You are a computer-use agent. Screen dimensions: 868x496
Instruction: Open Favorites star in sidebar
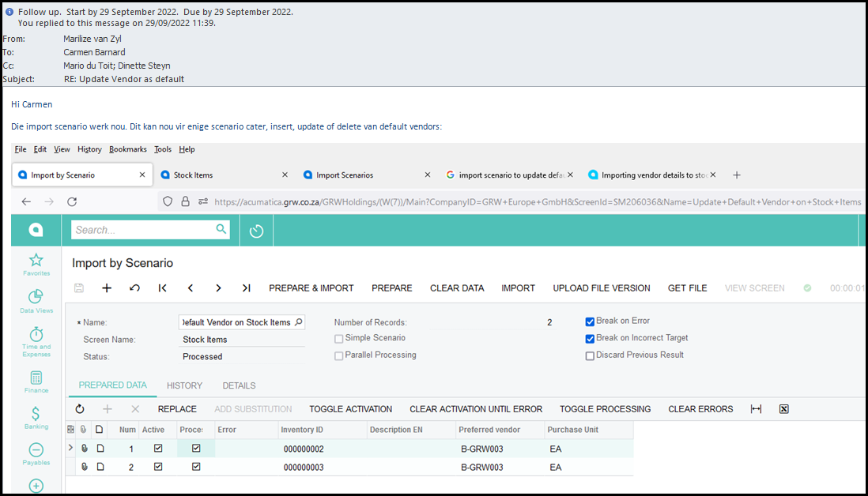[x=36, y=261]
